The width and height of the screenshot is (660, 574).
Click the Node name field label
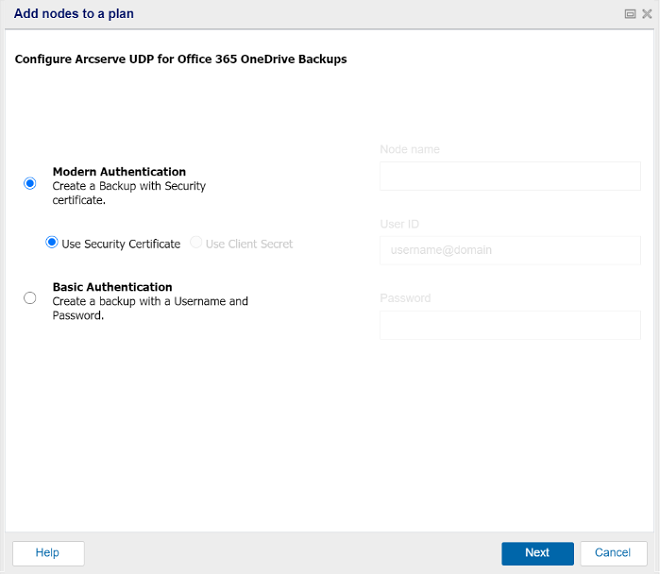click(x=410, y=149)
